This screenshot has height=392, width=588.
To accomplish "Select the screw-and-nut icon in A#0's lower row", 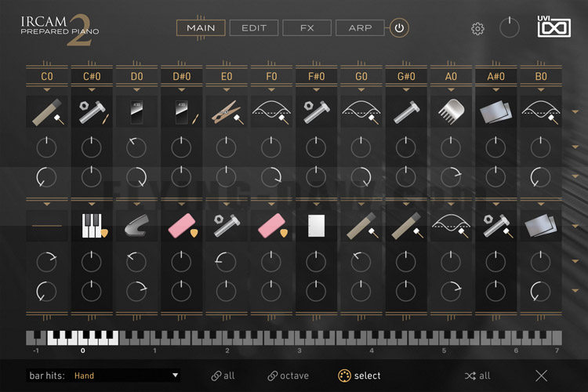I will click(x=495, y=226).
